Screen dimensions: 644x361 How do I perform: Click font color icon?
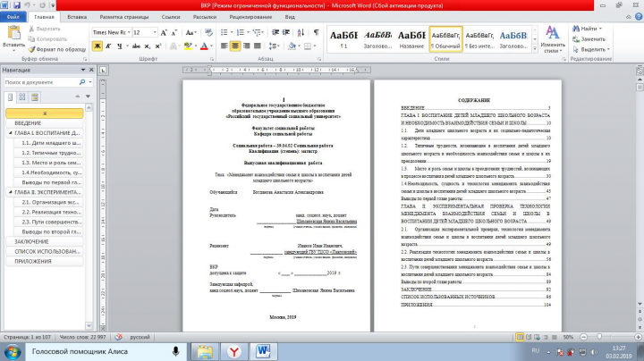(204, 46)
